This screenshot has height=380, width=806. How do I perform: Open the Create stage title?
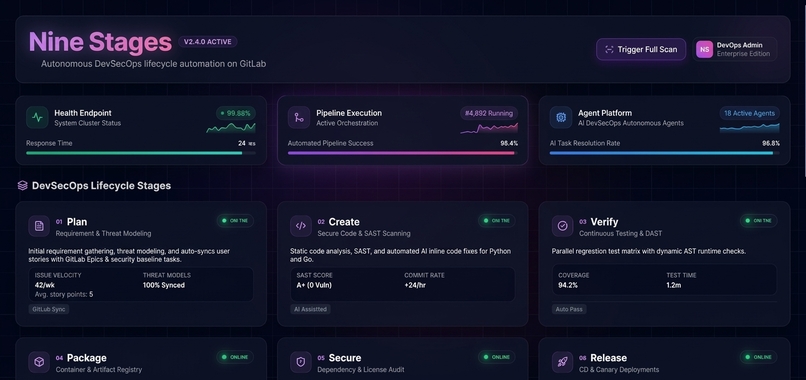[x=344, y=222]
